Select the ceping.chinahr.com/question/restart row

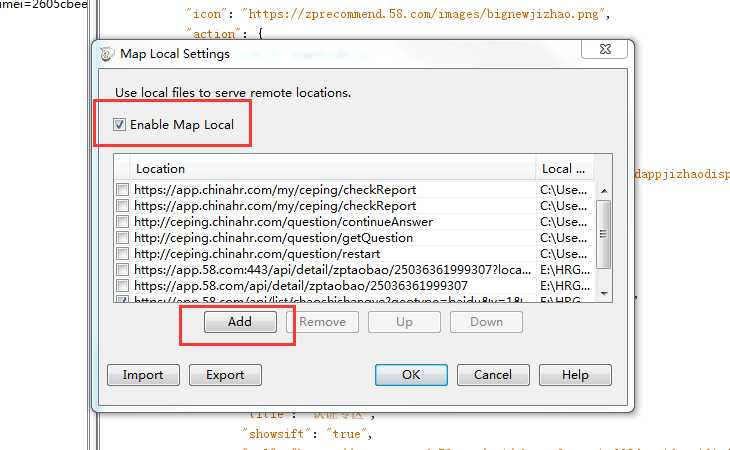pyautogui.click(x=354, y=254)
